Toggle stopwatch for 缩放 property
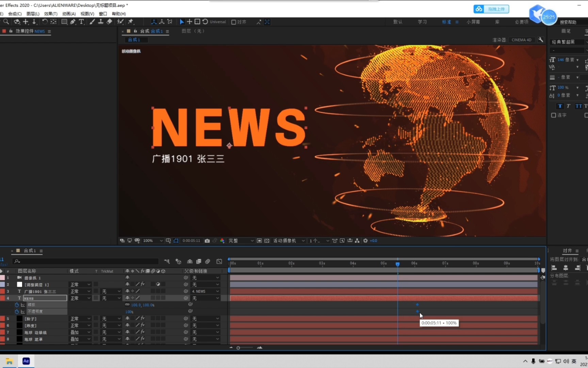 [x=17, y=305]
